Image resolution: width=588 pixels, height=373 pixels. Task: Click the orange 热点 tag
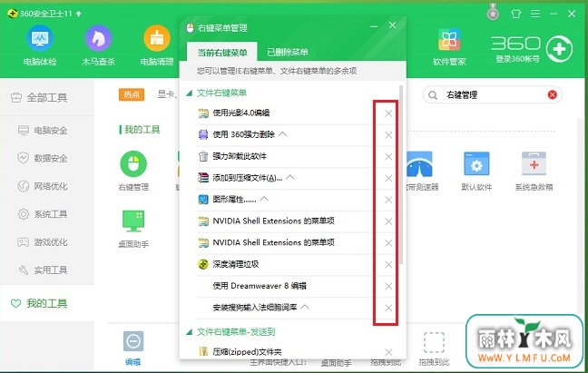point(132,94)
